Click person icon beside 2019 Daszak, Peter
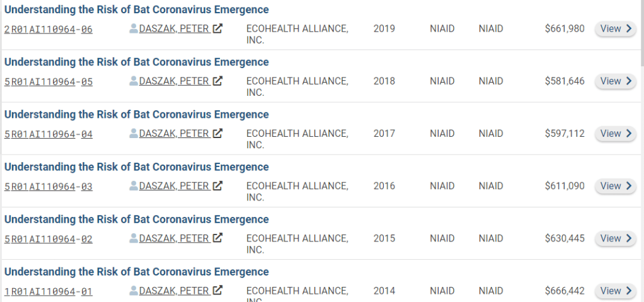644x302 pixels. pos(134,28)
